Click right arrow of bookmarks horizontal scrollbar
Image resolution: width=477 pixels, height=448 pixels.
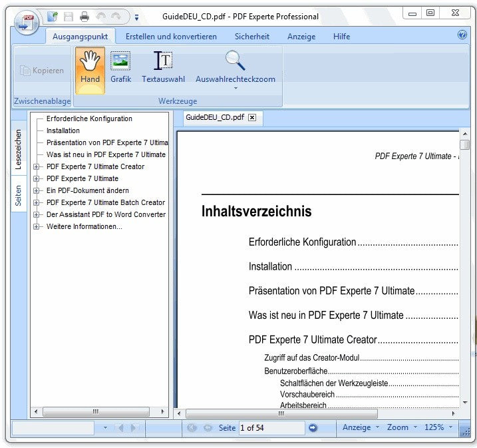point(162,412)
